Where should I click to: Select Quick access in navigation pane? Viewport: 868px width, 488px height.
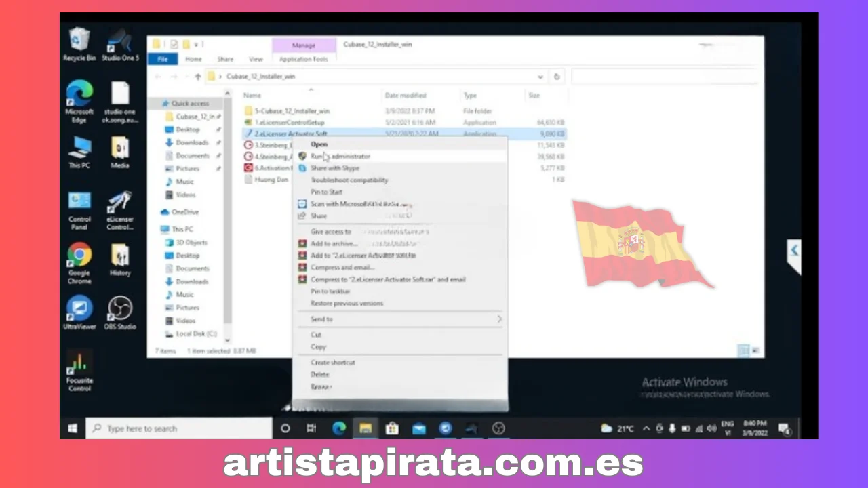coord(185,104)
